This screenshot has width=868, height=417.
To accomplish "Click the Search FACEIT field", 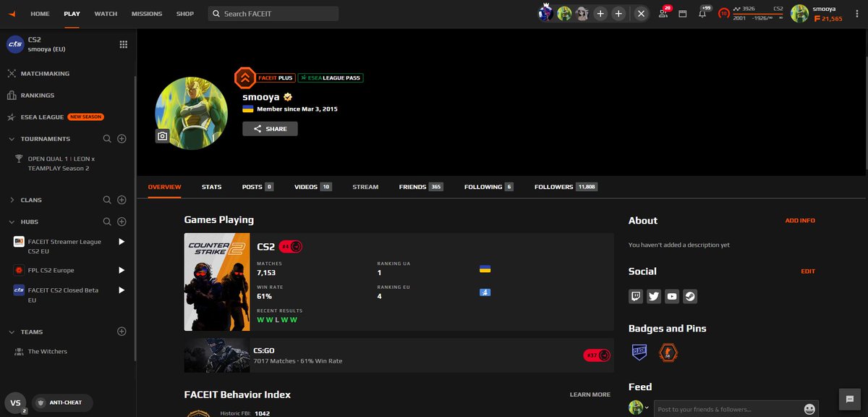I will tap(273, 14).
